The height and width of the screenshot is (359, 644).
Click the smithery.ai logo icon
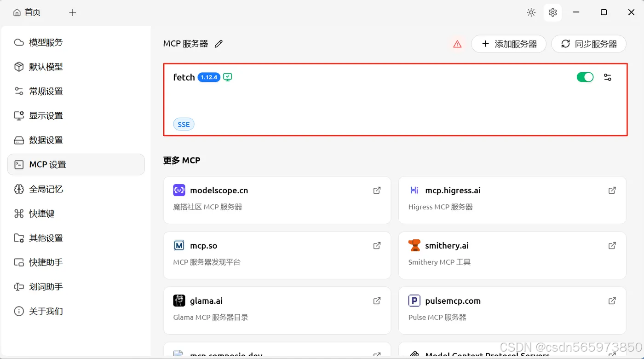(x=414, y=245)
